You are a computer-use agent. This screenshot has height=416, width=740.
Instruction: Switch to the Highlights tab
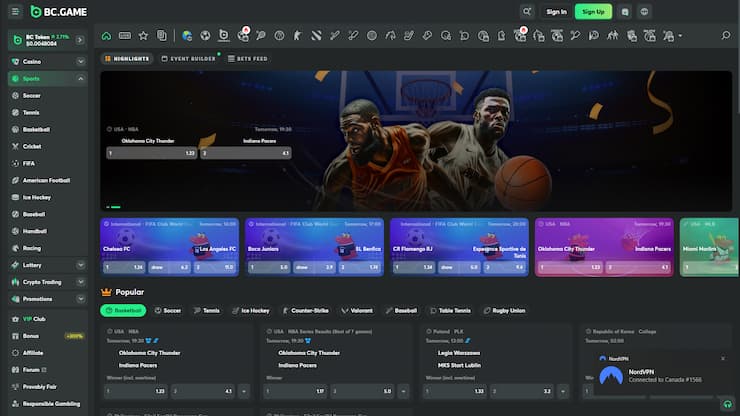point(127,59)
